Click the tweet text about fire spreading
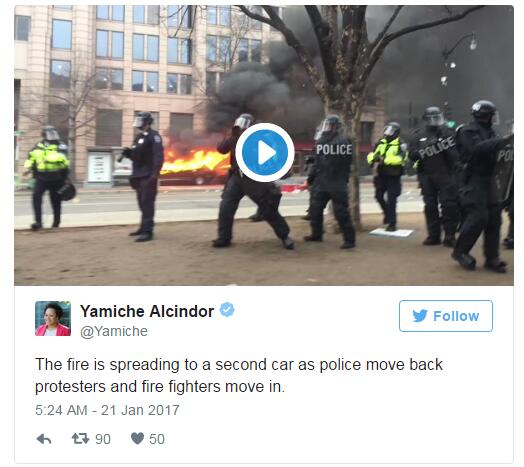The width and height of the screenshot is (524, 467). 239,375
